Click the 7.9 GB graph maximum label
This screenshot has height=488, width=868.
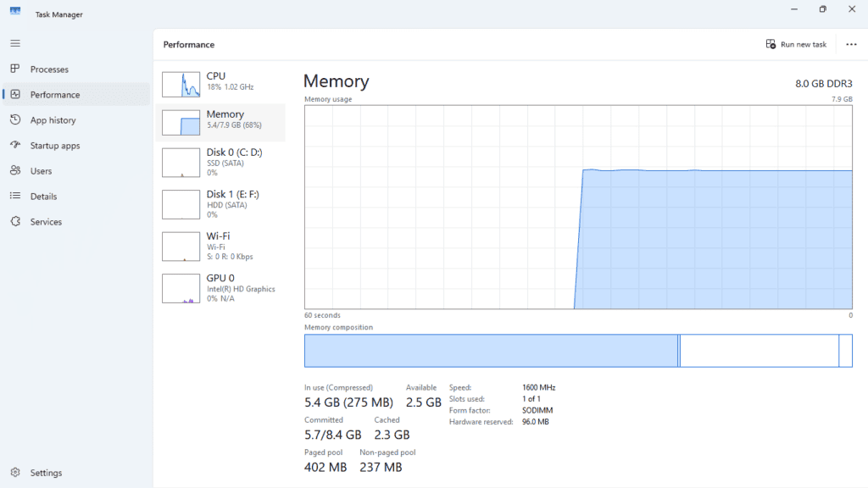click(842, 99)
